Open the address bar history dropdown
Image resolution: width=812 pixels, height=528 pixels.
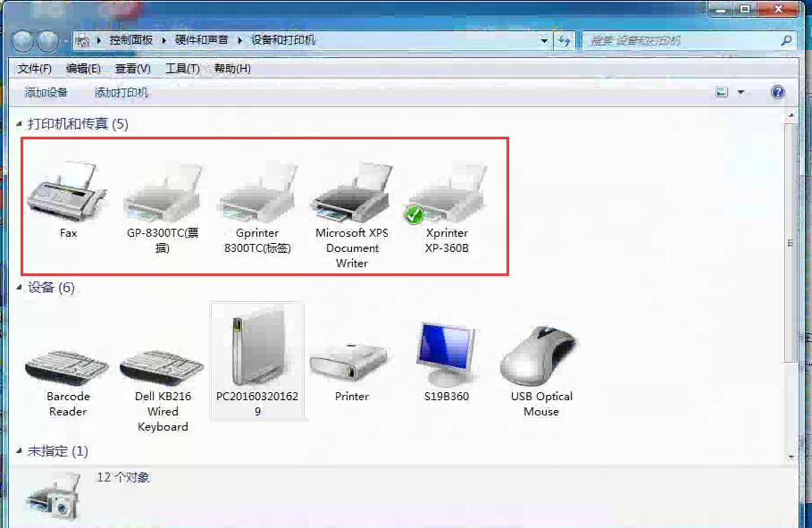tap(544, 40)
